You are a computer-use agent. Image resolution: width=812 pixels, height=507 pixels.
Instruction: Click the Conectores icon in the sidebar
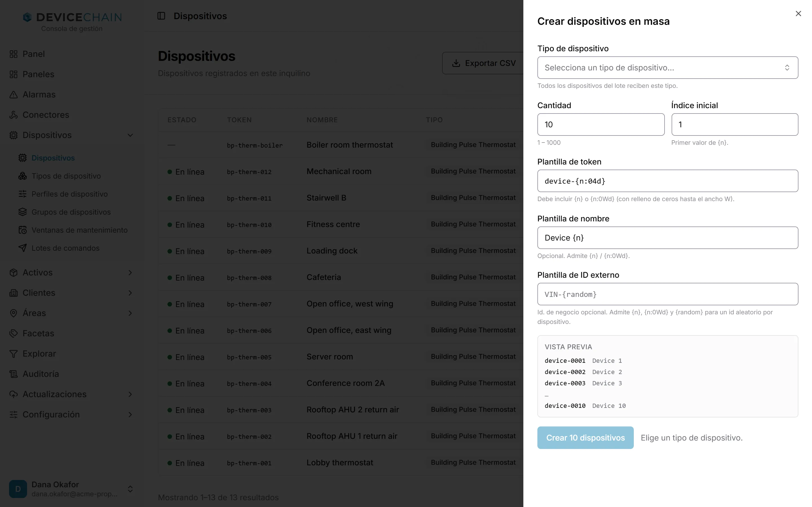pos(14,115)
